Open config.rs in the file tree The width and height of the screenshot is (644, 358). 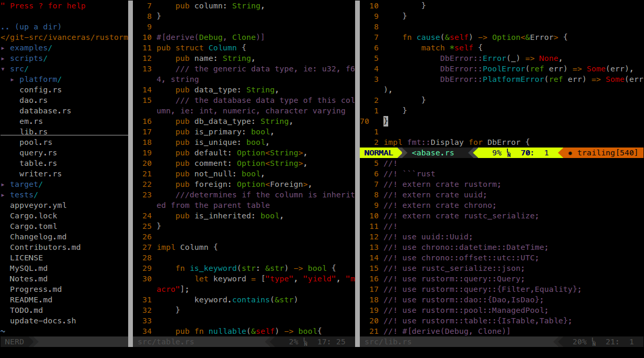coord(40,90)
